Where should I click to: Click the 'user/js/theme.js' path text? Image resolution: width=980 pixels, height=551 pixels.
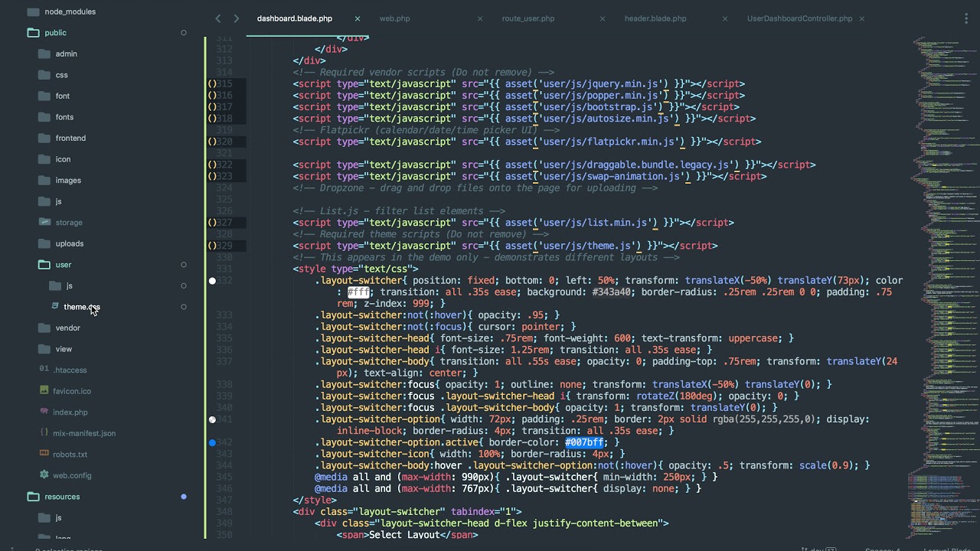click(x=589, y=246)
